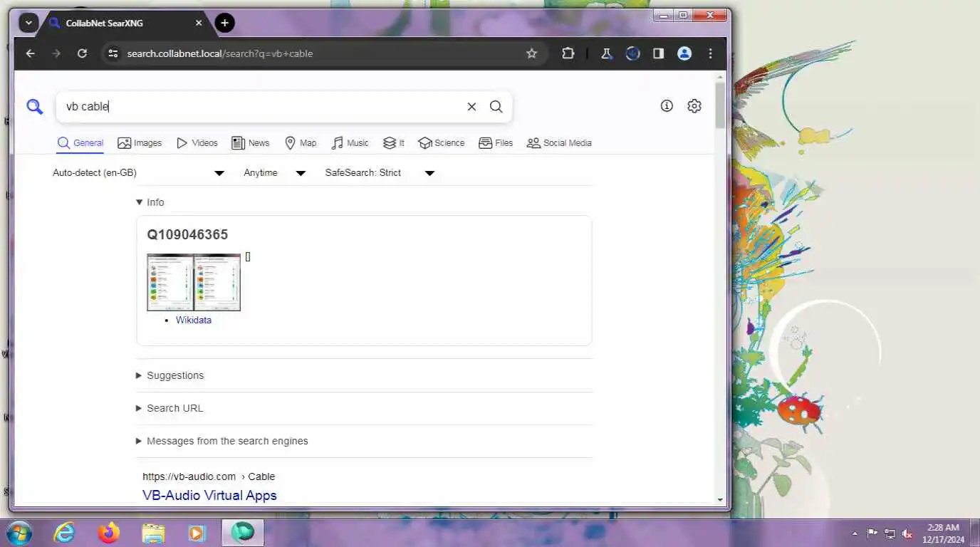Click the Q109046365 infobox thumbnail image
This screenshot has width=980, height=547.
click(x=194, y=282)
